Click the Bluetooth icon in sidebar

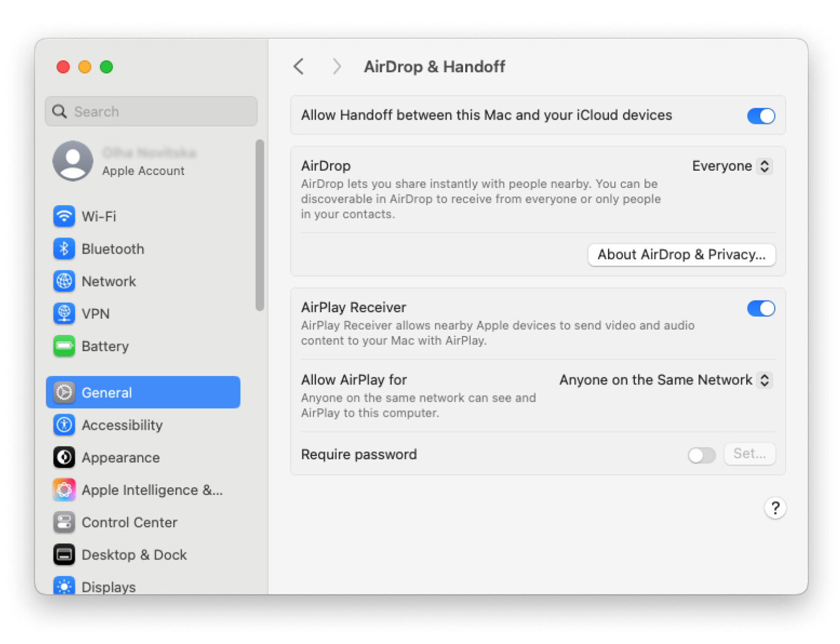(64, 249)
